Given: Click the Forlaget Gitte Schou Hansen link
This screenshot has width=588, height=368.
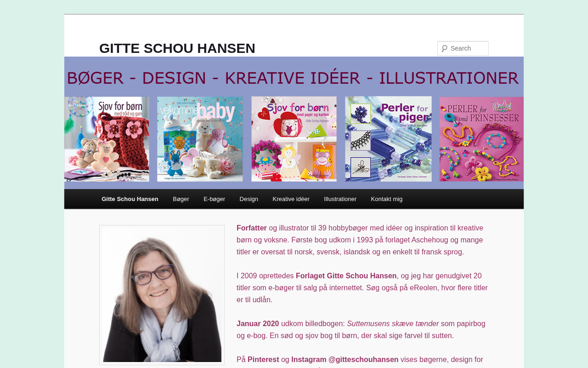Looking at the screenshot, I should pos(346,276).
